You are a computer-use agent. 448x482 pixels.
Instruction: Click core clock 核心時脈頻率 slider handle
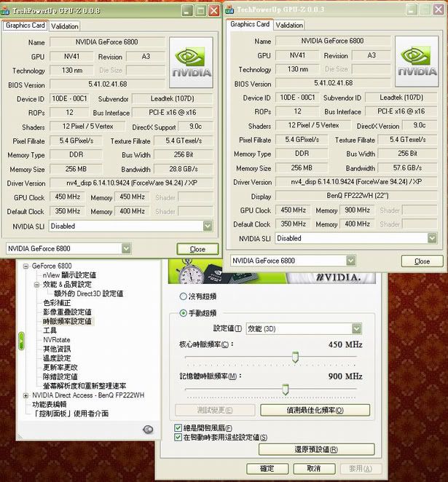[x=295, y=357]
